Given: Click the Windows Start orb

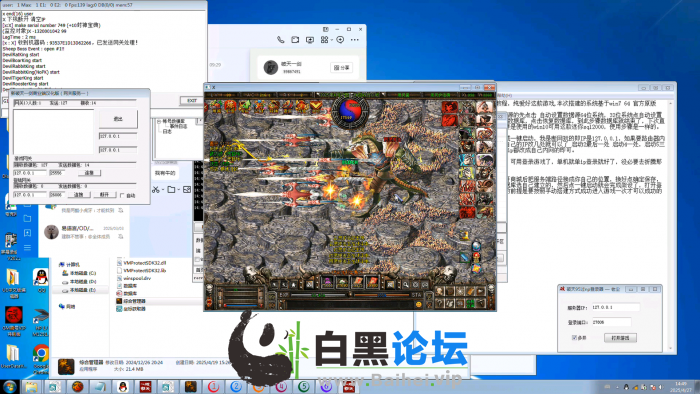Looking at the screenshot, I should click(x=9, y=386).
